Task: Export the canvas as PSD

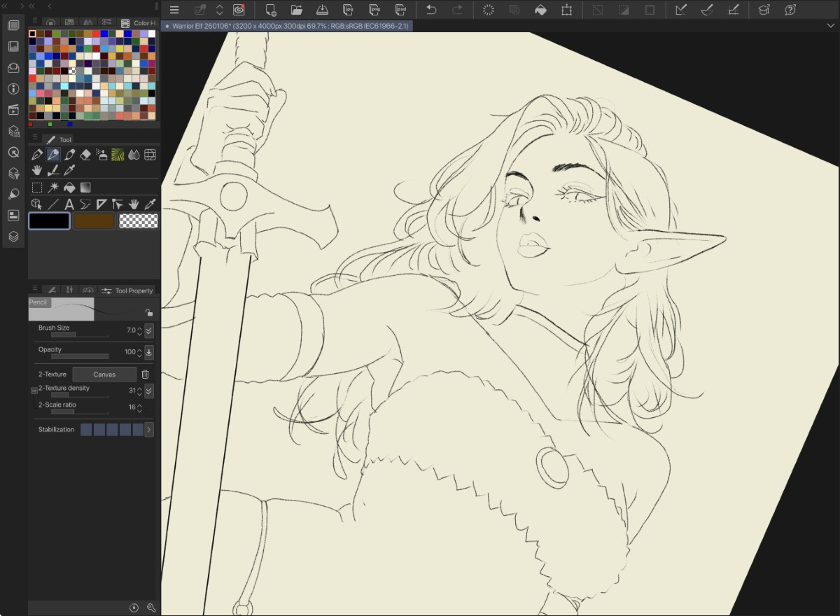Action: (400, 10)
